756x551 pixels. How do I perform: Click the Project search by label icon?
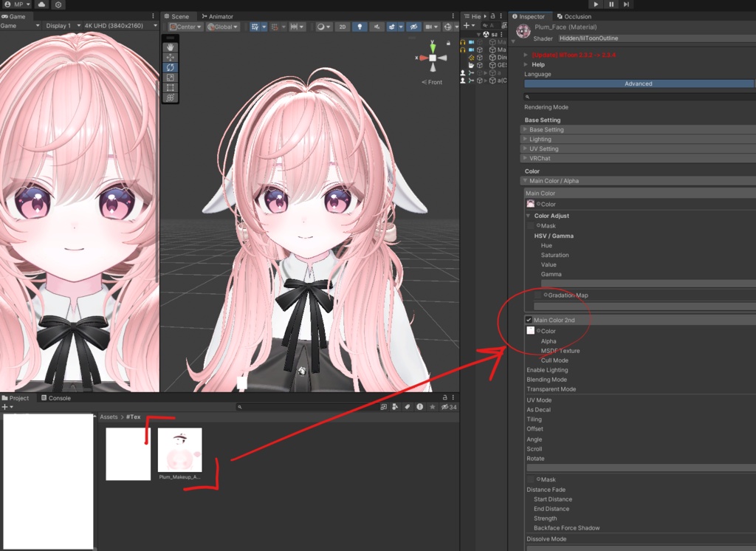click(408, 407)
